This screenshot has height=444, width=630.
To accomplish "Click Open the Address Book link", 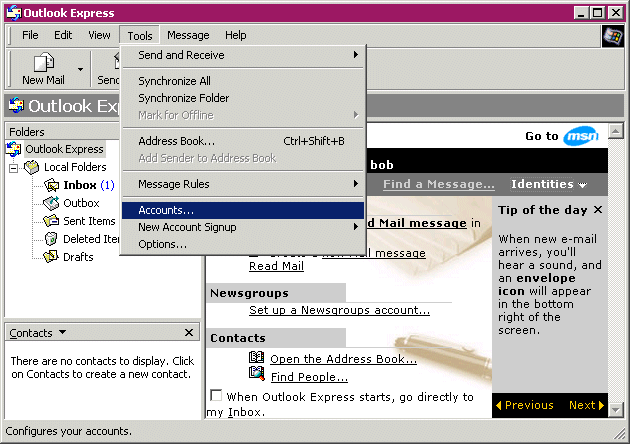I will pyautogui.click(x=344, y=359).
